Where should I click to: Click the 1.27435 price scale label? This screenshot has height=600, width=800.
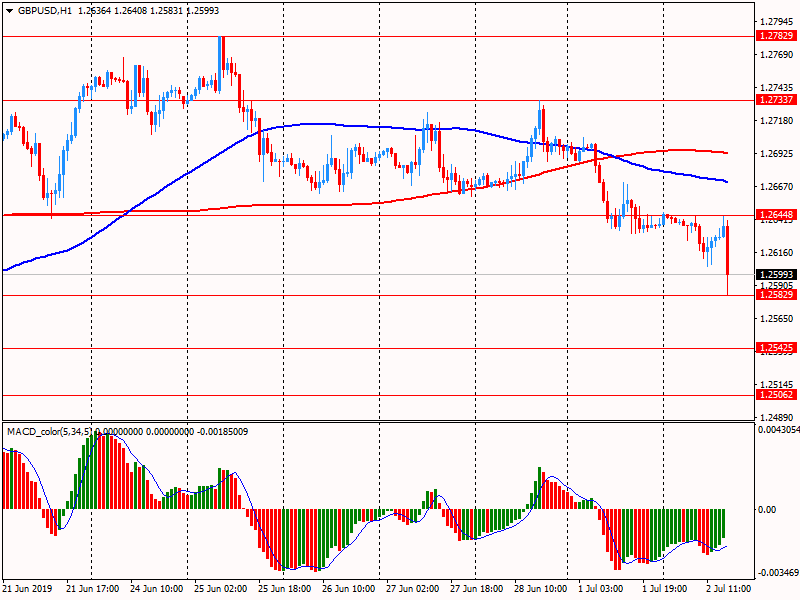[777, 88]
